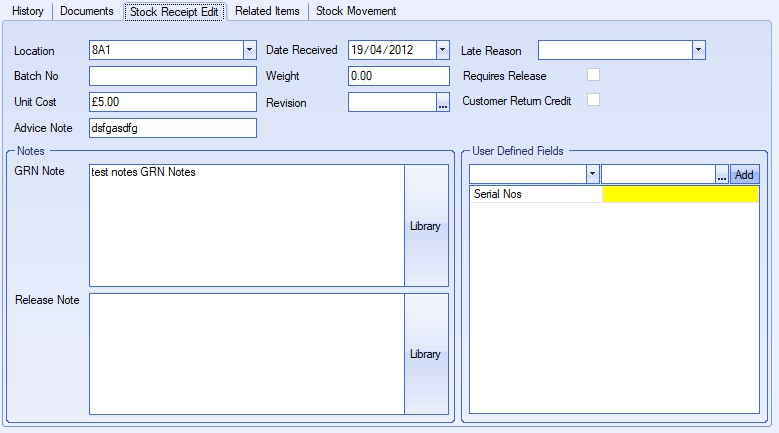779x433 pixels.
Task: Click the Advice Note text field
Action: pos(173,128)
